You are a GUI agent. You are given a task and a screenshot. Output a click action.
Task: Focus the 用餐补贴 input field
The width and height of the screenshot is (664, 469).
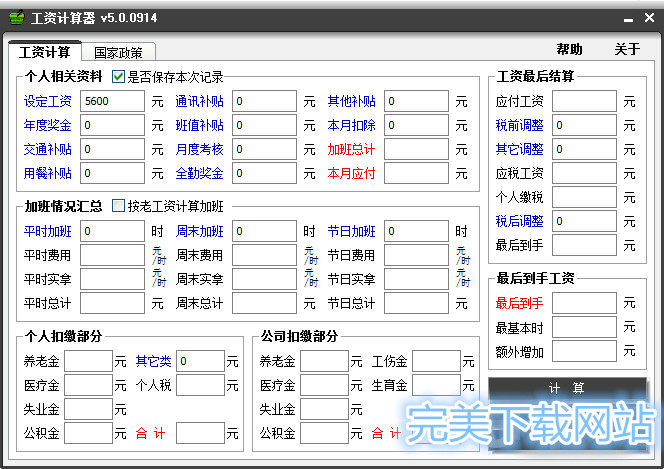112,173
